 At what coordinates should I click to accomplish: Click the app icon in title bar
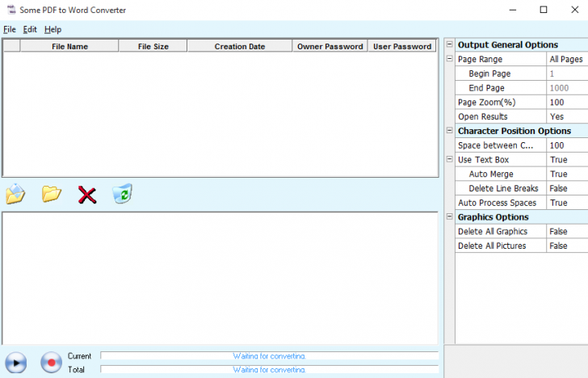pyautogui.click(x=11, y=10)
